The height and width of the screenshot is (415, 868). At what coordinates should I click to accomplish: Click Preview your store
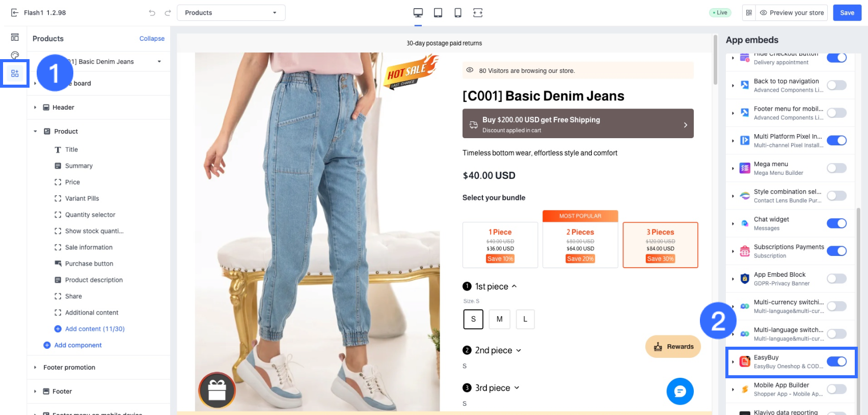pos(792,13)
